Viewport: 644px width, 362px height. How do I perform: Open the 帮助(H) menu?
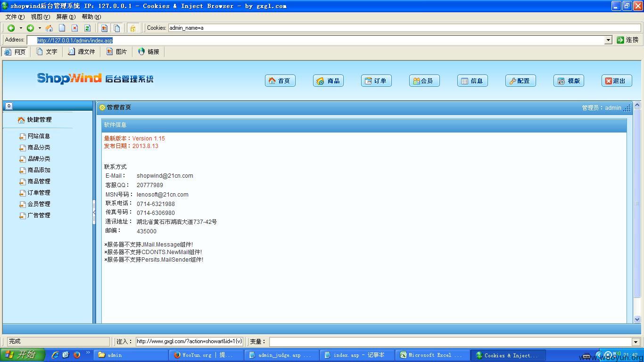click(91, 17)
